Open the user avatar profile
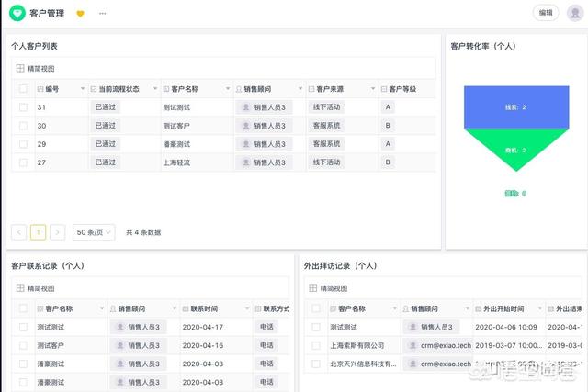This screenshot has width=588, height=392. (575, 13)
